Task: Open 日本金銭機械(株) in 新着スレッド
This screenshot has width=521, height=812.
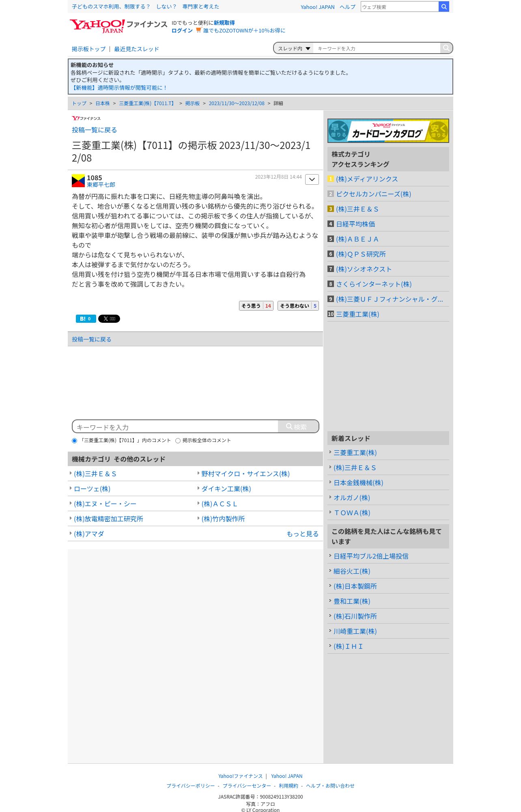Action: point(358,483)
